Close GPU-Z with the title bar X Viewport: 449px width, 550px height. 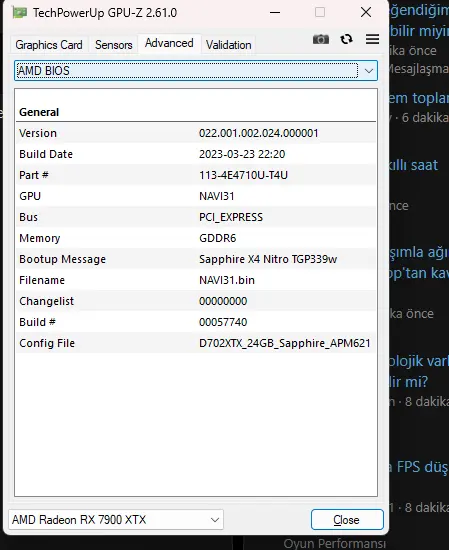[366, 13]
